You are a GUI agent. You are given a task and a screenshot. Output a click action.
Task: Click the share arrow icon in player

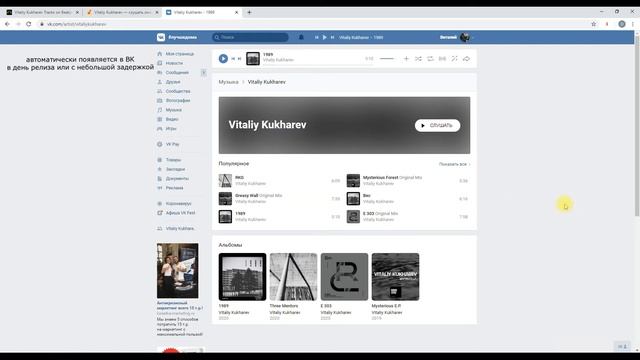coord(466,59)
